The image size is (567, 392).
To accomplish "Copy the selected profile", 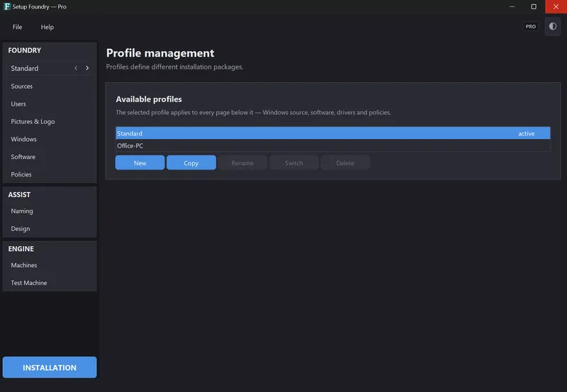I will click(191, 163).
